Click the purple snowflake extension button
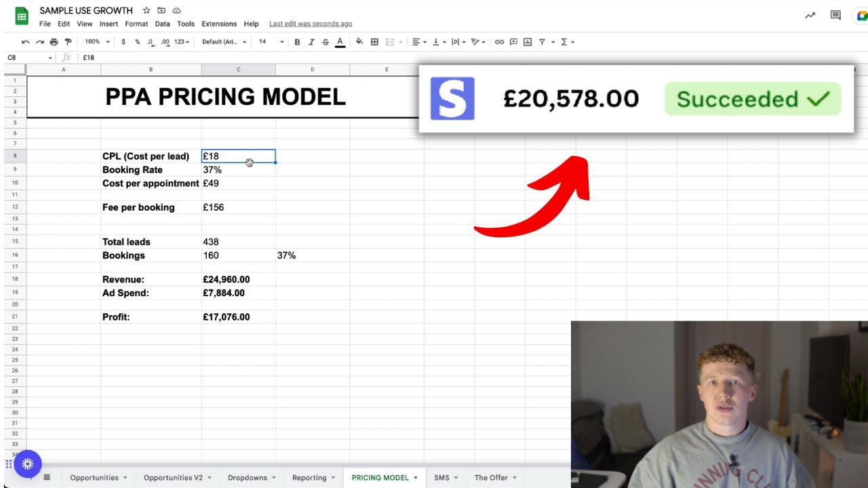The image size is (868, 488). [x=28, y=464]
